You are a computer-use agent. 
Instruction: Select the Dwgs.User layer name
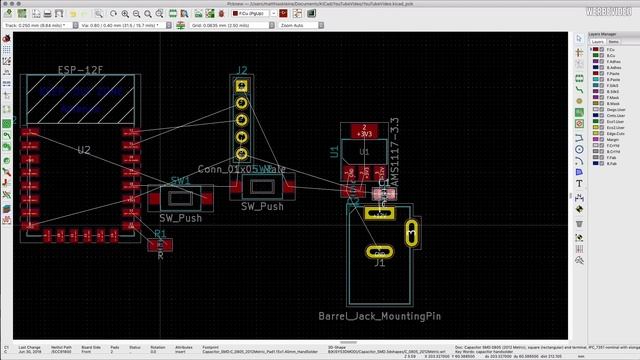coord(616,110)
